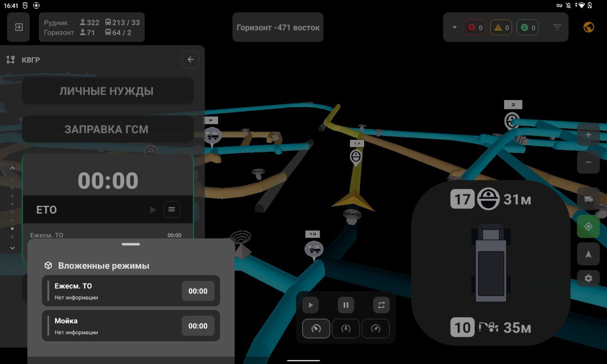
Task: Click the map marker labeled 17
Action: (356, 155)
